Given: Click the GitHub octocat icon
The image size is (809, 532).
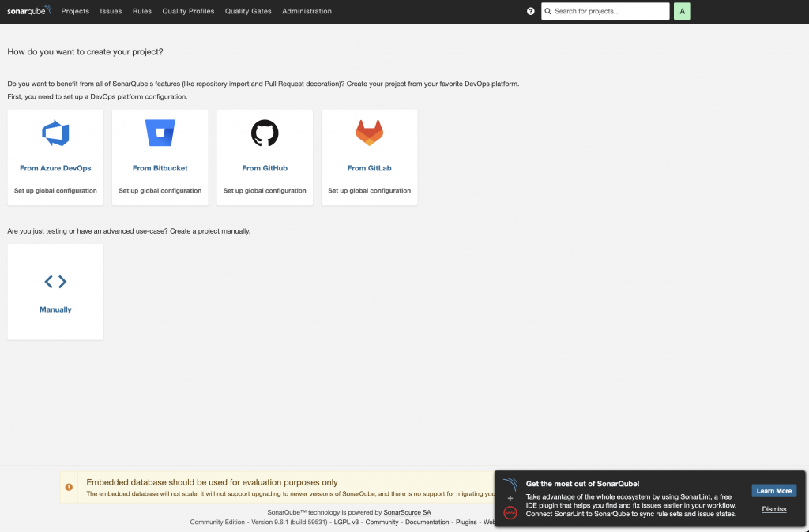Looking at the screenshot, I should 265,133.
